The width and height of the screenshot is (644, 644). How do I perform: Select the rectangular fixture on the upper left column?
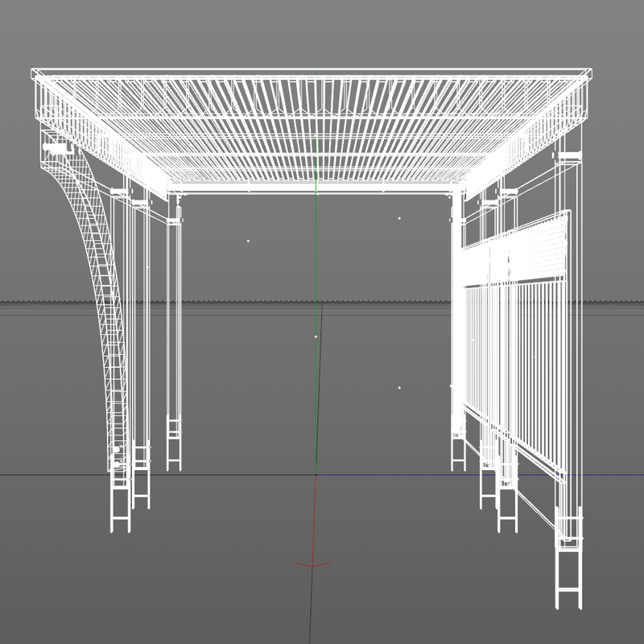pyautogui.click(x=56, y=149)
